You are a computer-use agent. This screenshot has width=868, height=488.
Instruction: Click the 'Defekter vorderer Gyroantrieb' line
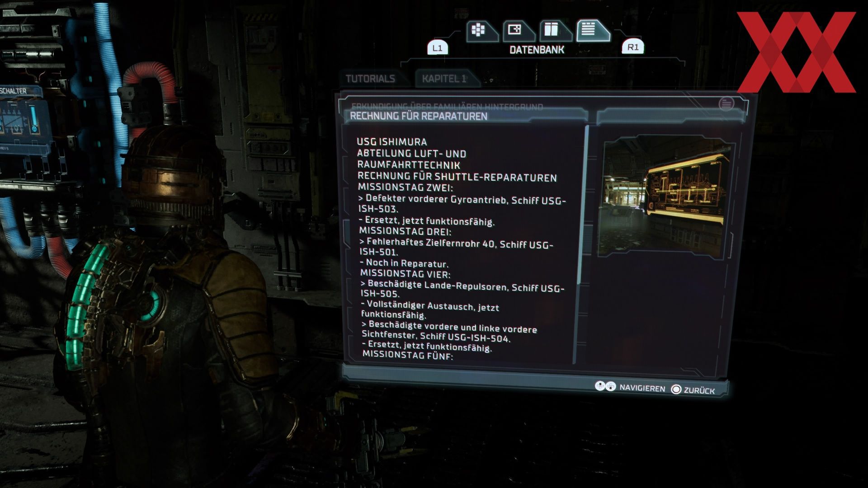tap(462, 199)
